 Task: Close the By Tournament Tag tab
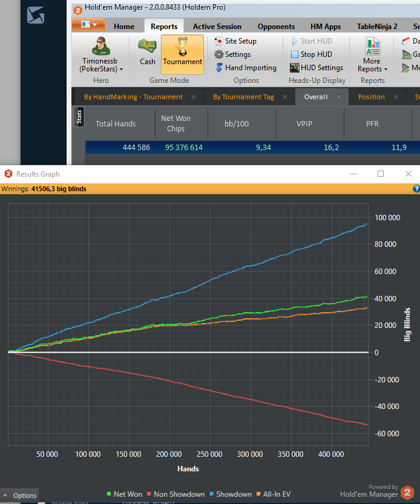point(285,97)
